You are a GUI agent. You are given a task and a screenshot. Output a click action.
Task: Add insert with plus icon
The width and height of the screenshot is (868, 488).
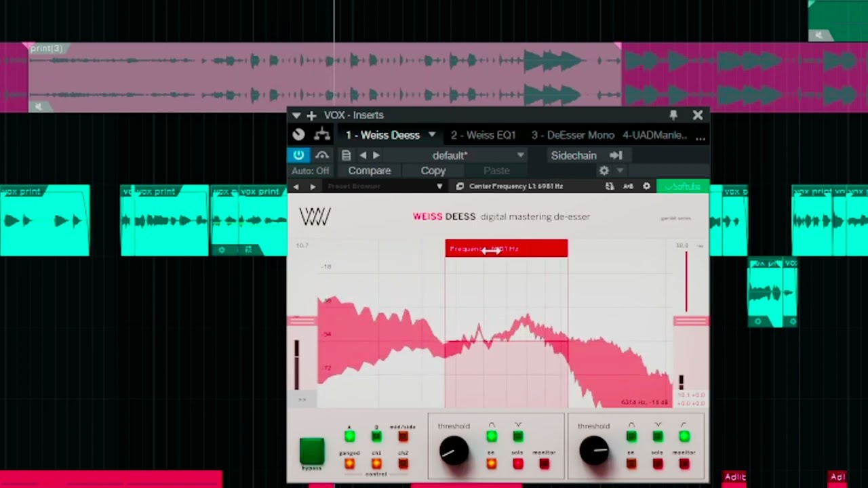click(311, 115)
